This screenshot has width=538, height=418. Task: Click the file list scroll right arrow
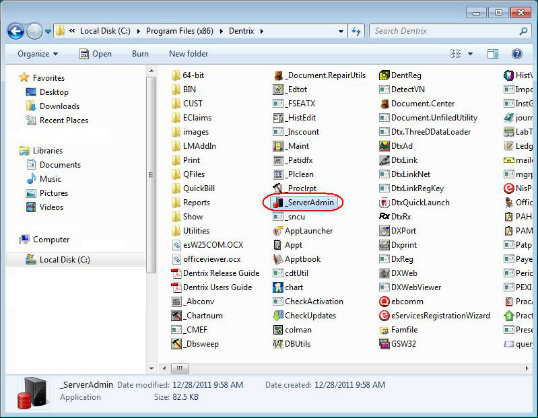527,368
